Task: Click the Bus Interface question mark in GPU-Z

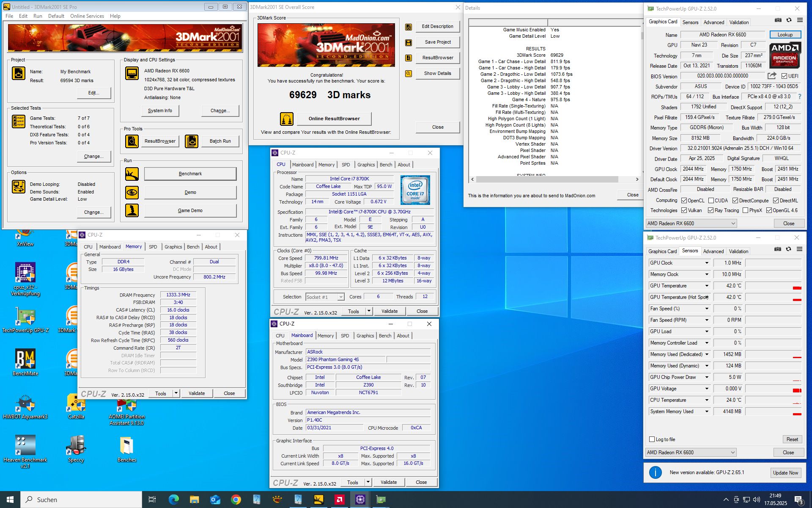Action: (x=800, y=97)
